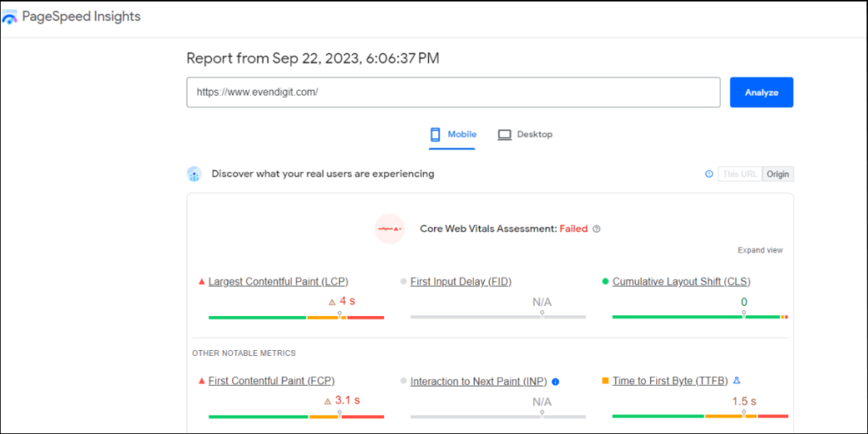The image size is (868, 434).
Task: Click the CLS distribution bar
Action: [x=699, y=317]
